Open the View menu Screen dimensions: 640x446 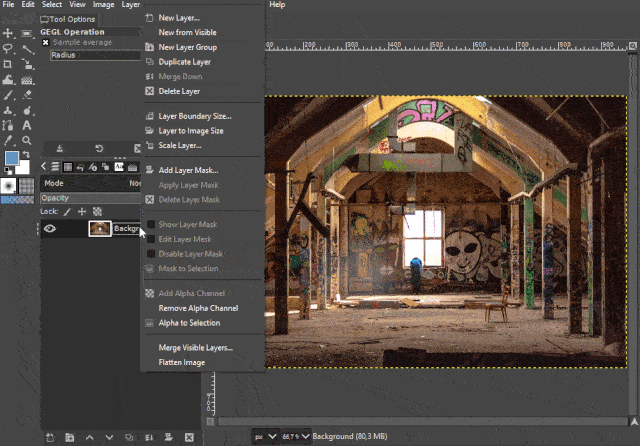[x=77, y=4]
